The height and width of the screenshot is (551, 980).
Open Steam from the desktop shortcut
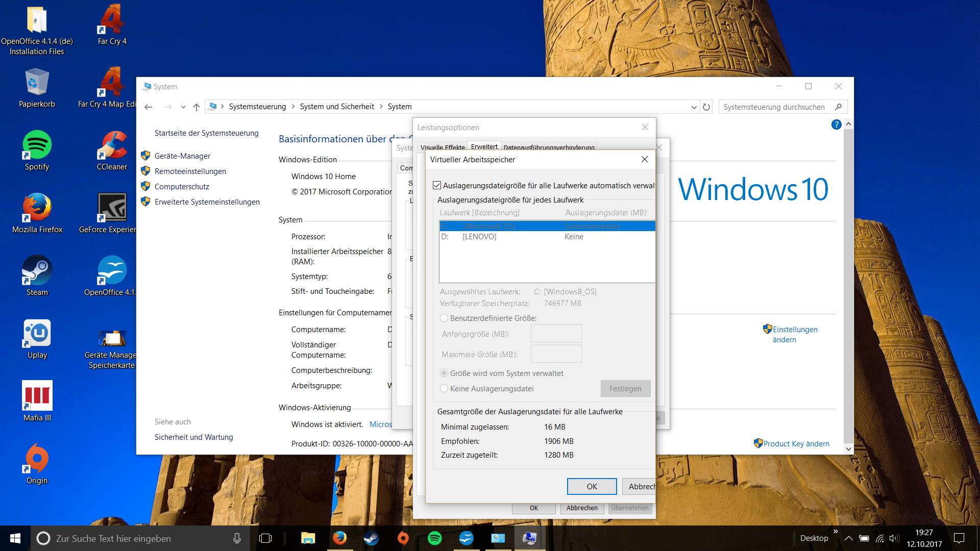[x=37, y=270]
